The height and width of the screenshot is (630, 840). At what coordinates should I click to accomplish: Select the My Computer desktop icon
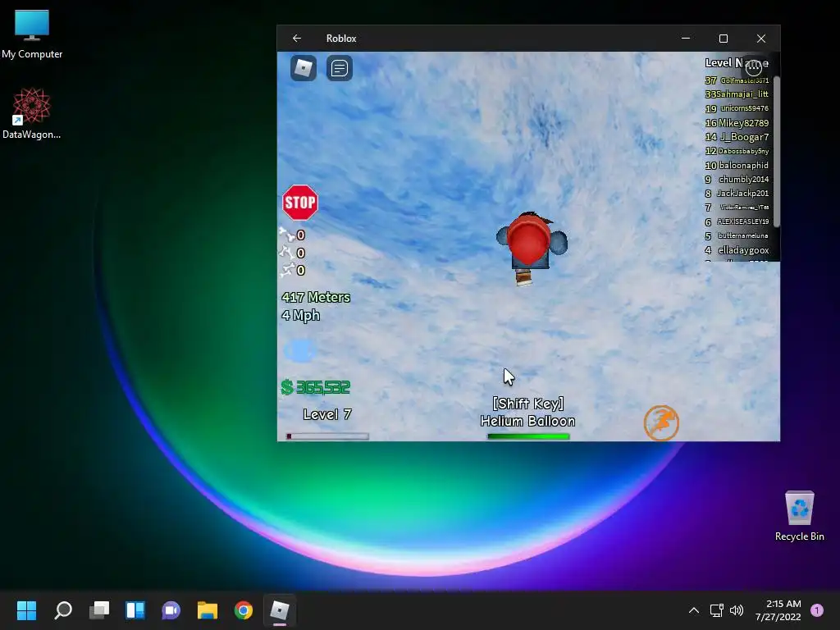click(x=32, y=34)
